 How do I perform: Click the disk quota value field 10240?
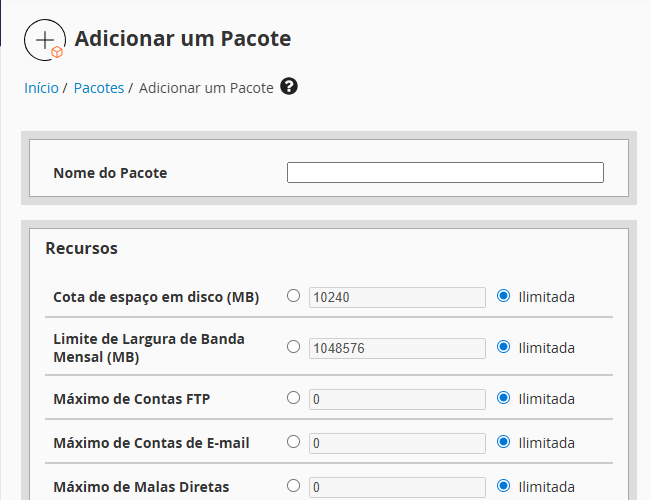coord(397,297)
